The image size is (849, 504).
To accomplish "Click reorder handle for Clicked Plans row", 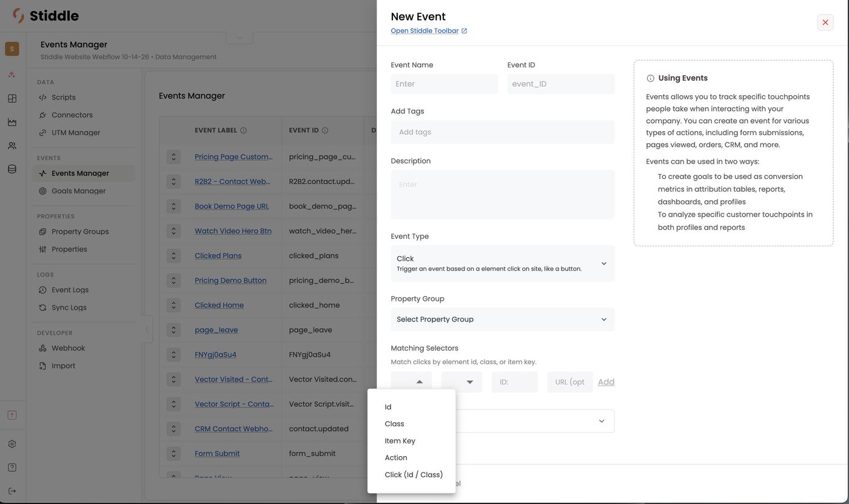I will pyautogui.click(x=173, y=255).
